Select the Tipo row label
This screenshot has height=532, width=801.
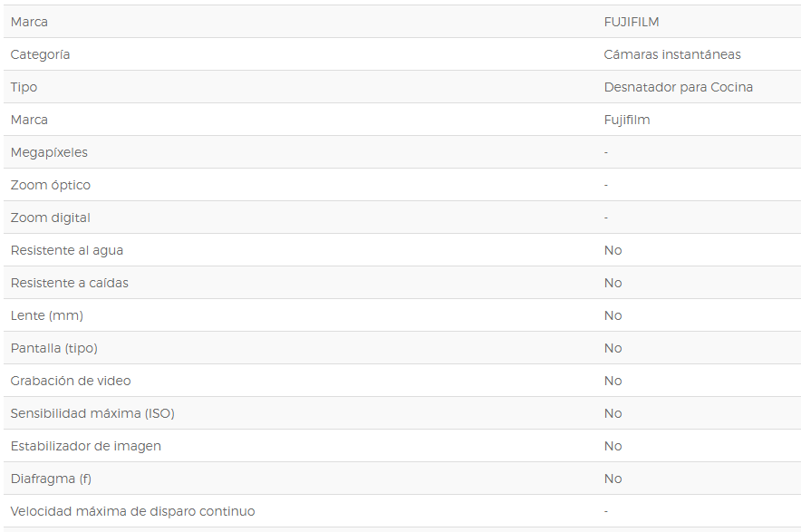tap(24, 87)
